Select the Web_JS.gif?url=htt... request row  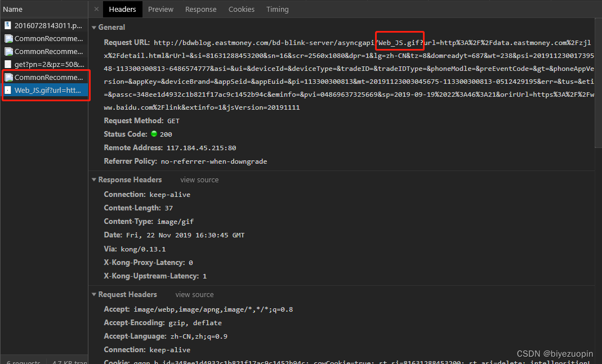click(x=44, y=91)
